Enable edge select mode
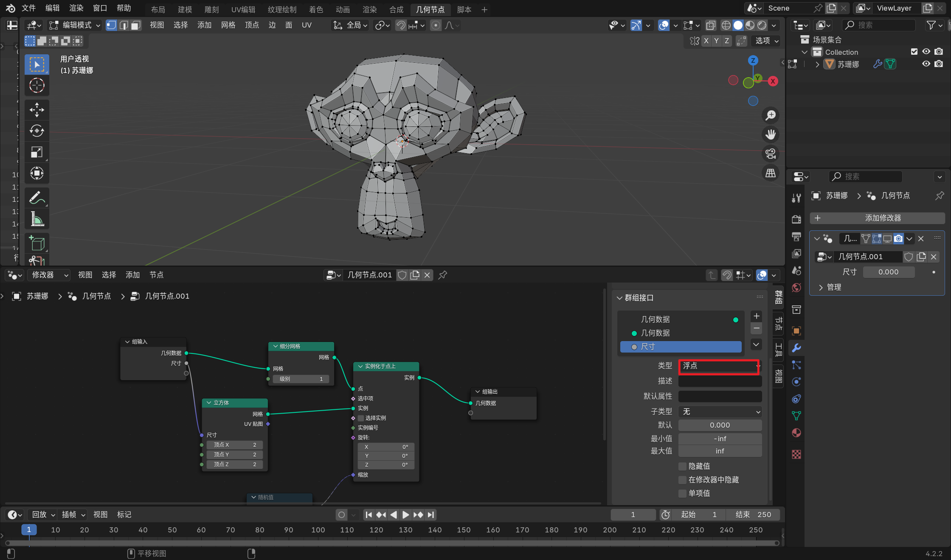Viewport: 951px width, 560px height. click(124, 25)
